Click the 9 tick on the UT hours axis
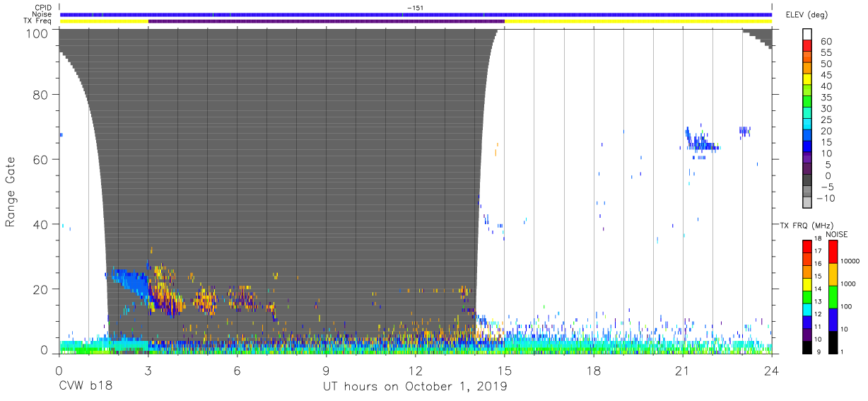Image resolution: width=868 pixels, height=401 pixels. pyautogui.click(x=326, y=371)
